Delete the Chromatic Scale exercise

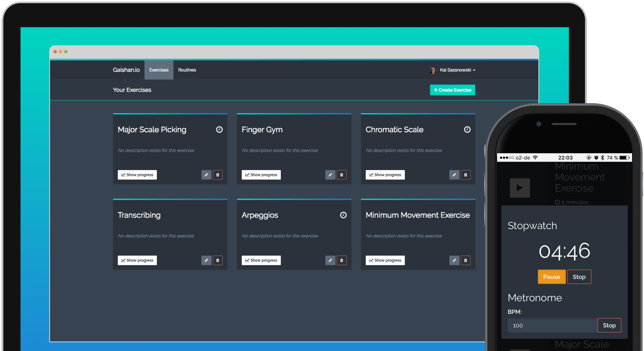[465, 175]
